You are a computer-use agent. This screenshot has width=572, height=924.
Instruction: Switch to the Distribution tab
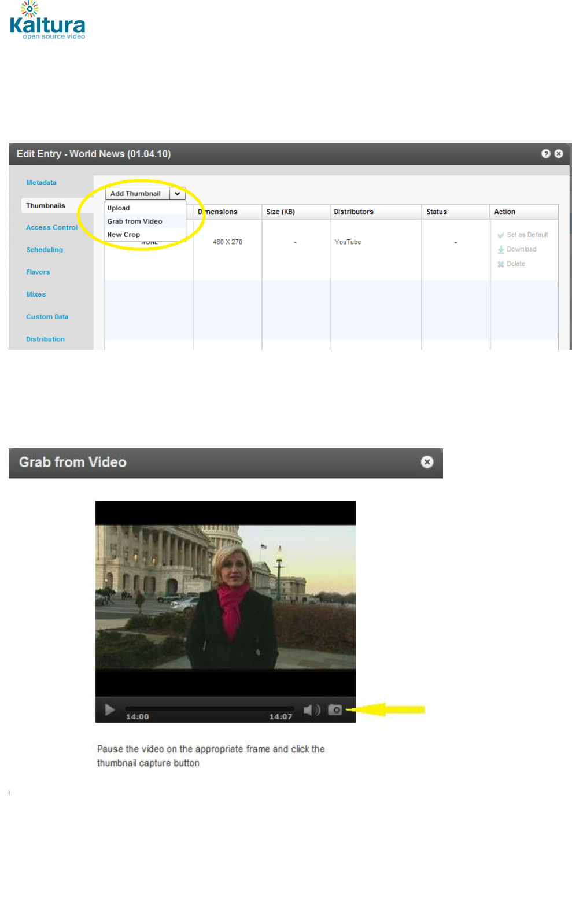[x=45, y=339]
